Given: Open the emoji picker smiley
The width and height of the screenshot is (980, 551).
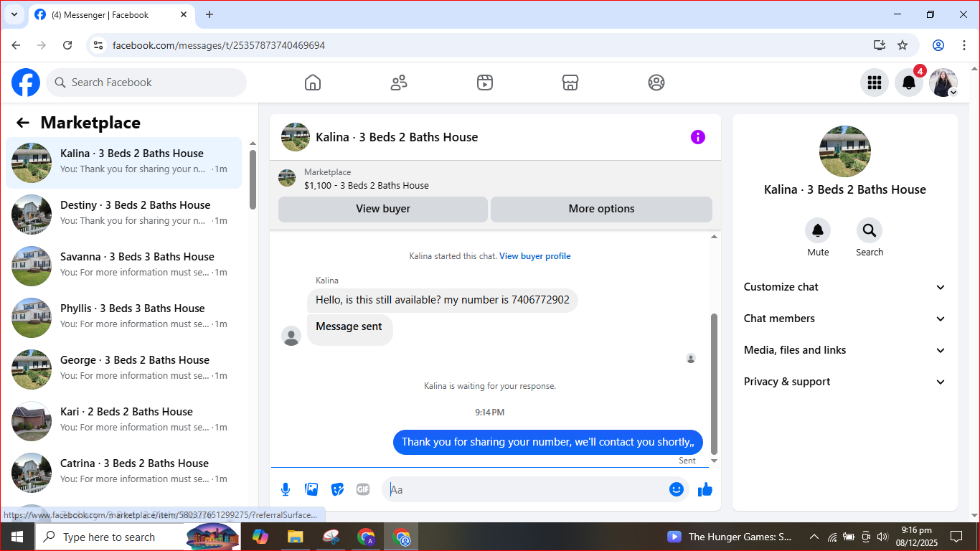Looking at the screenshot, I should click(x=677, y=489).
